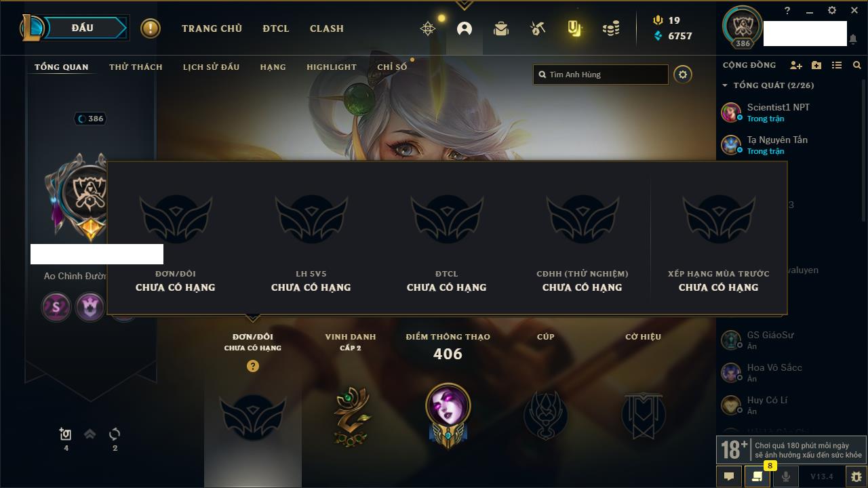This screenshot has height=488, width=868.
Task: Open the collection backpack icon
Action: coord(501,28)
